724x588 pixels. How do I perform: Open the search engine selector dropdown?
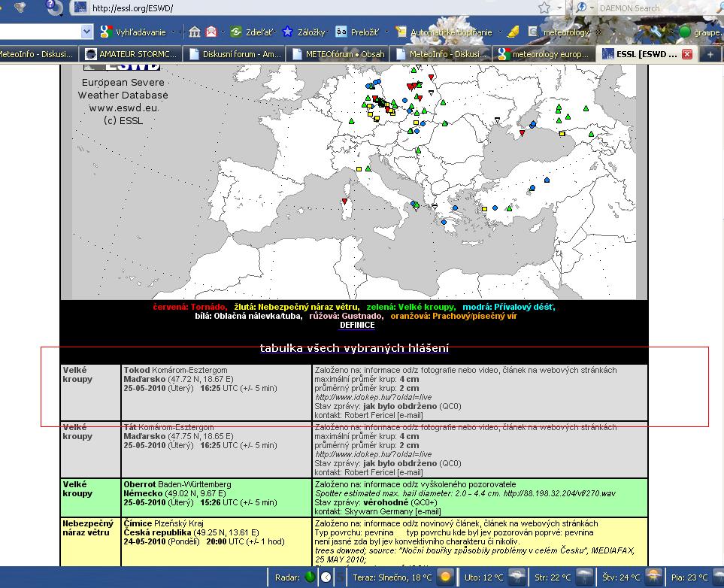[592, 8]
